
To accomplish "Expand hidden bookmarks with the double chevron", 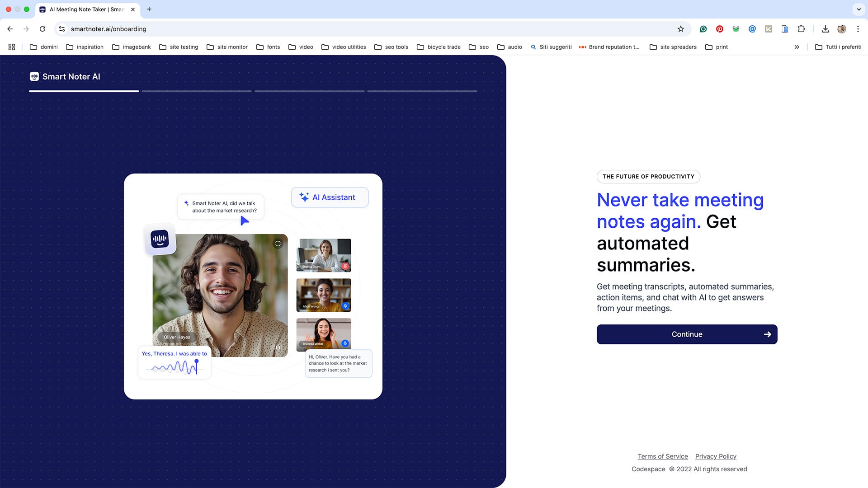I will coord(797,47).
